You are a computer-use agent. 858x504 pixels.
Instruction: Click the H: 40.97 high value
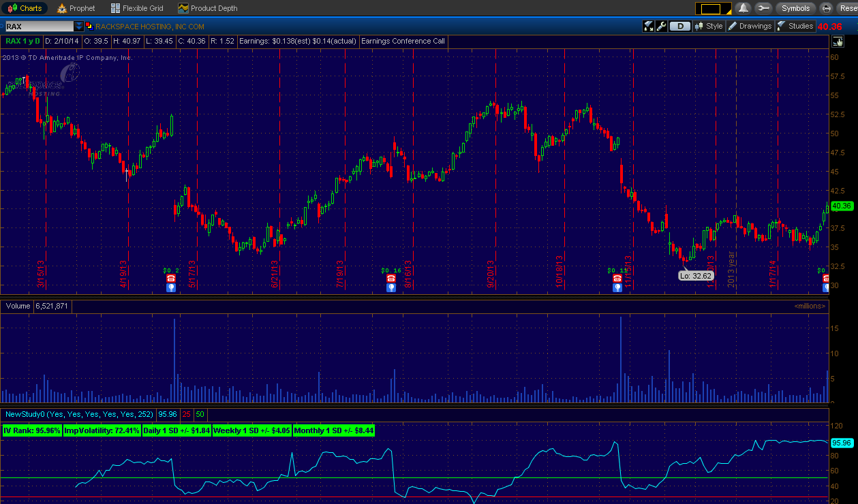click(x=127, y=41)
